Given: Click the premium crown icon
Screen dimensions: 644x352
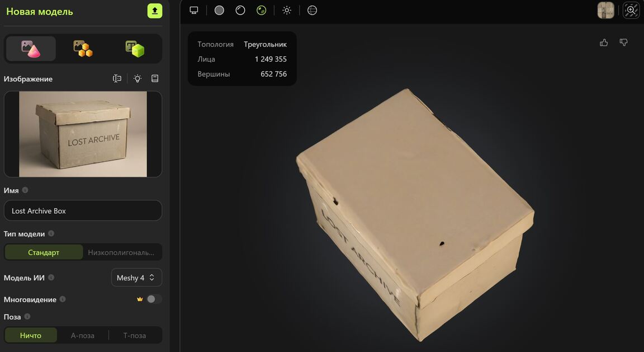Looking at the screenshot, I should (140, 299).
